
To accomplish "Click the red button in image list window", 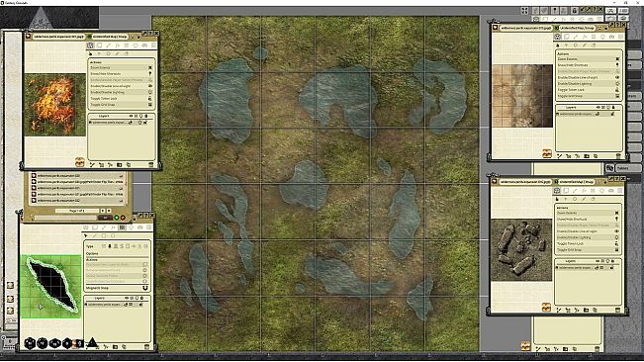I will [x=123, y=218].
